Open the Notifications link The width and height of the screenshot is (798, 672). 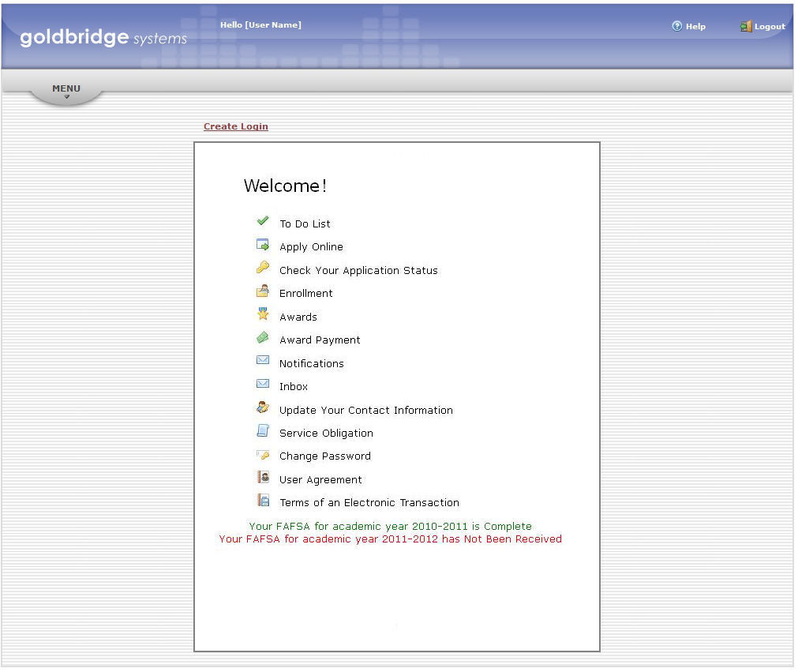tap(312, 363)
